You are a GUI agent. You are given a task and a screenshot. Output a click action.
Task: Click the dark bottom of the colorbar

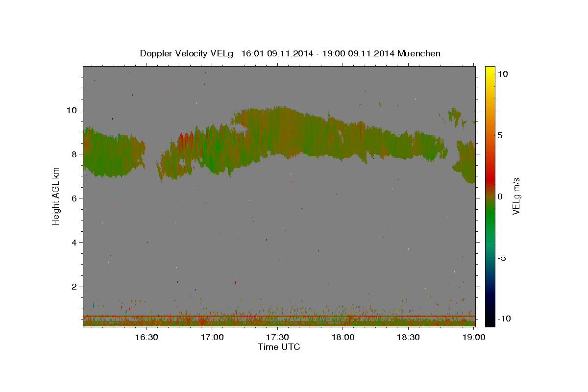pos(490,318)
